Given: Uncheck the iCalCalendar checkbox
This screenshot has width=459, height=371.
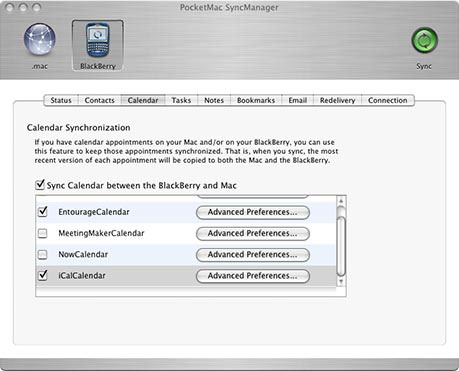Looking at the screenshot, I should [43, 275].
